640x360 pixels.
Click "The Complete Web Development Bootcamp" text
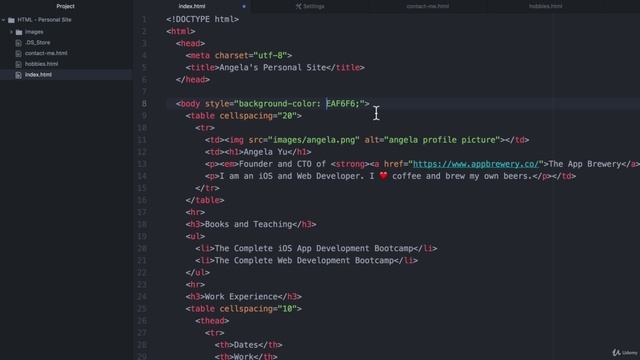coord(304,261)
